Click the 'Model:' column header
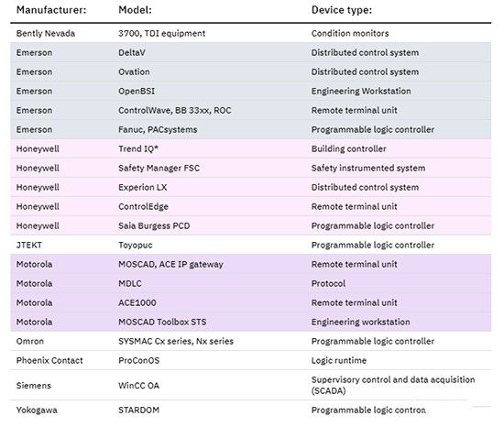The image size is (504, 427). point(135,10)
